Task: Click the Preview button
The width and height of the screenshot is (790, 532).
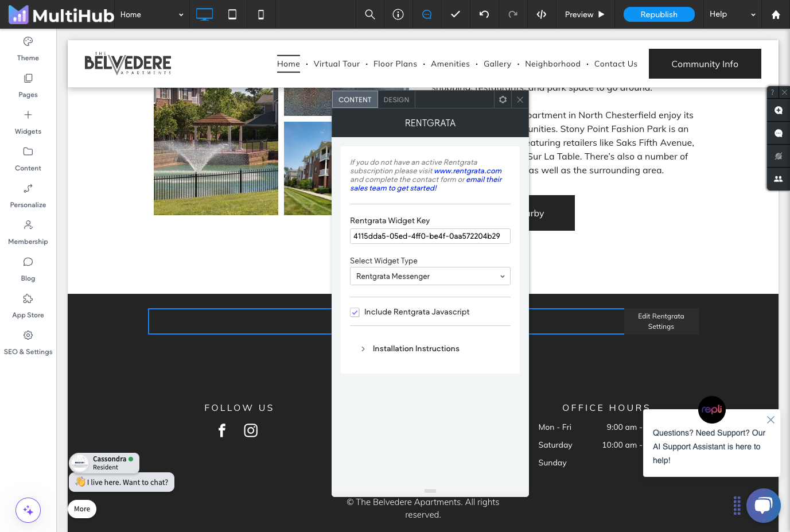Action: tap(585, 14)
